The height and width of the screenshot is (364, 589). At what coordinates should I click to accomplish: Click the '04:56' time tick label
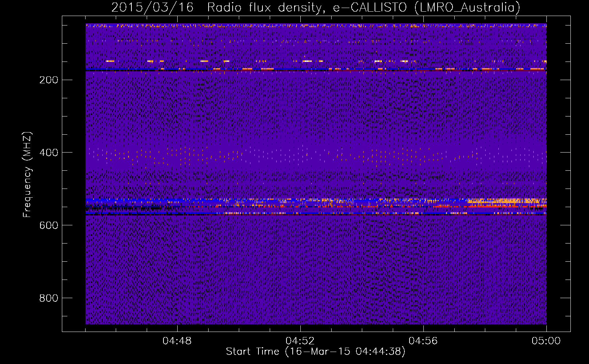(x=423, y=341)
